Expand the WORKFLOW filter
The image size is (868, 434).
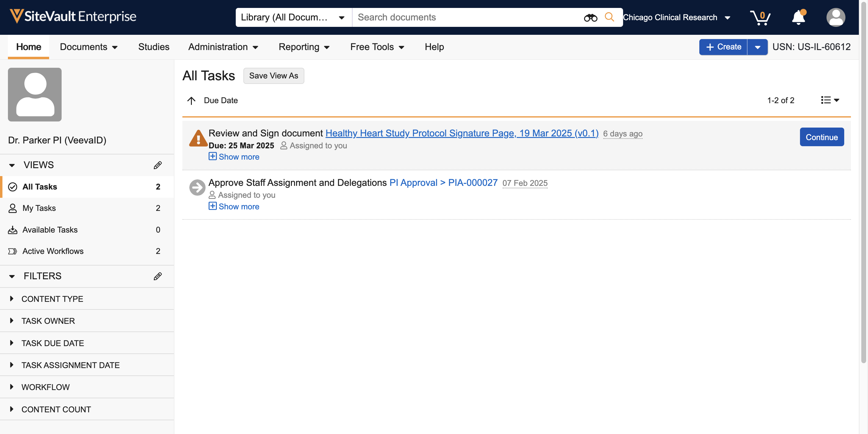12,387
